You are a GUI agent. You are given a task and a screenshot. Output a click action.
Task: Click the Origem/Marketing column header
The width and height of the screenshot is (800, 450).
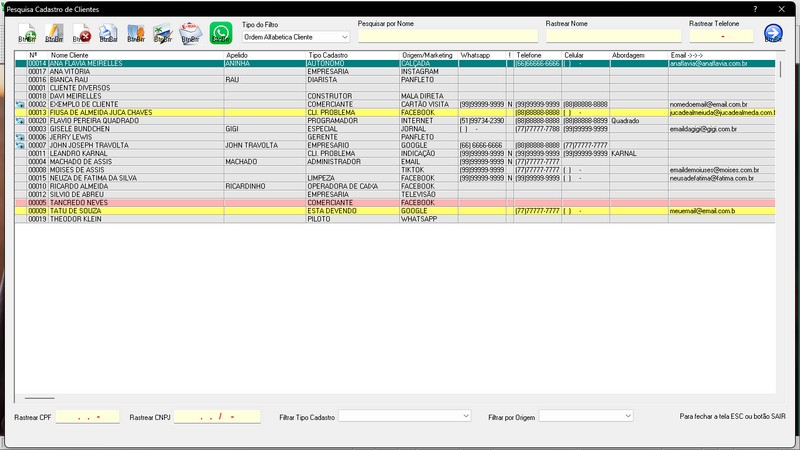(x=429, y=55)
